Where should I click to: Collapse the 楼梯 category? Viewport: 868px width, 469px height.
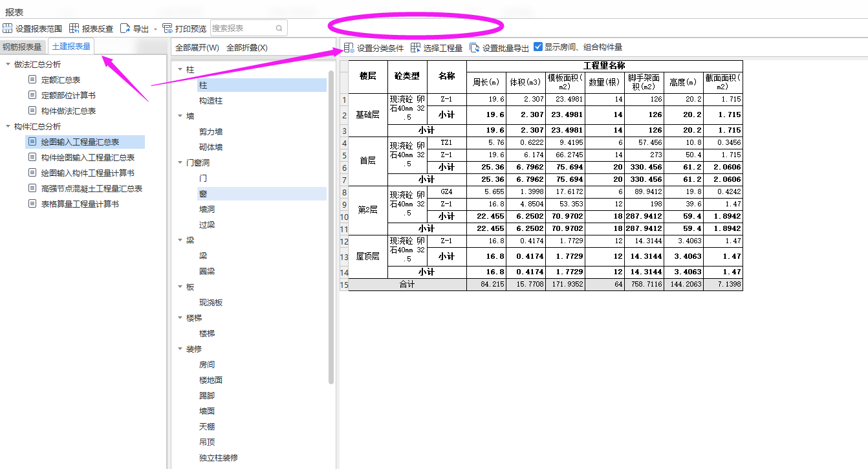[x=180, y=318]
